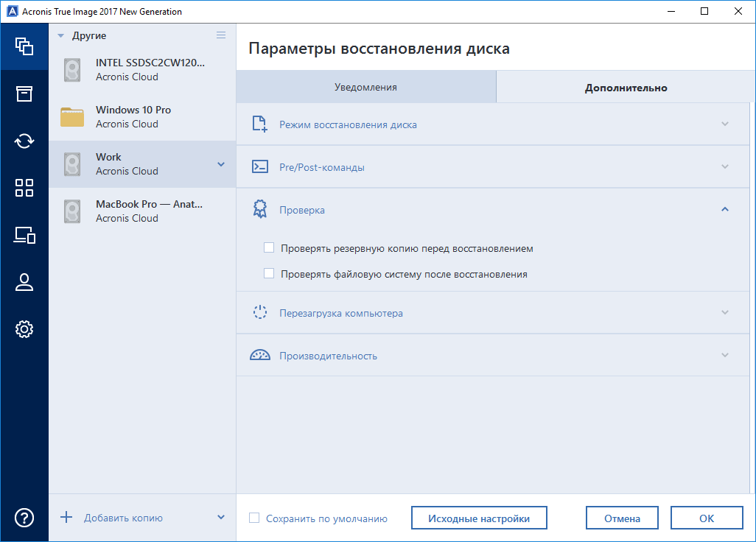Switch to the Дополнительно tab
The height and width of the screenshot is (542, 756).
[x=626, y=88]
